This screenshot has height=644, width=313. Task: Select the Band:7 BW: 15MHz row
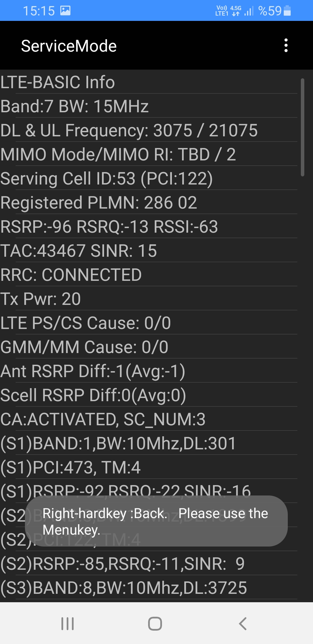149,106
